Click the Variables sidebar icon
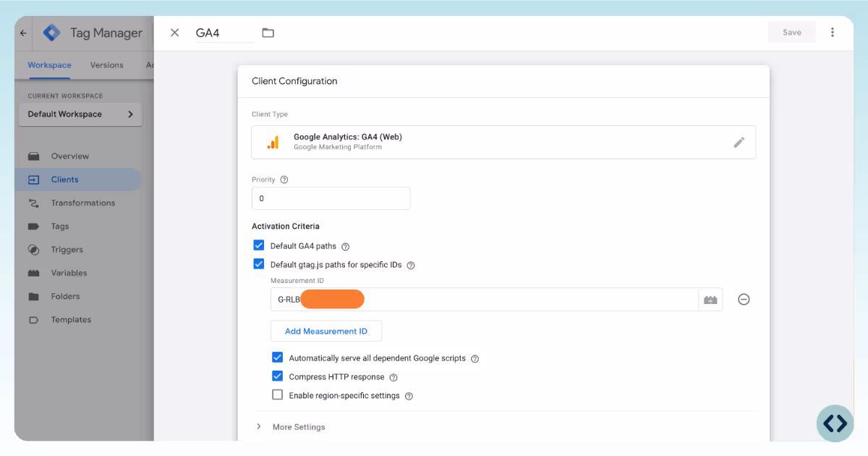The image size is (868, 456). coord(33,273)
